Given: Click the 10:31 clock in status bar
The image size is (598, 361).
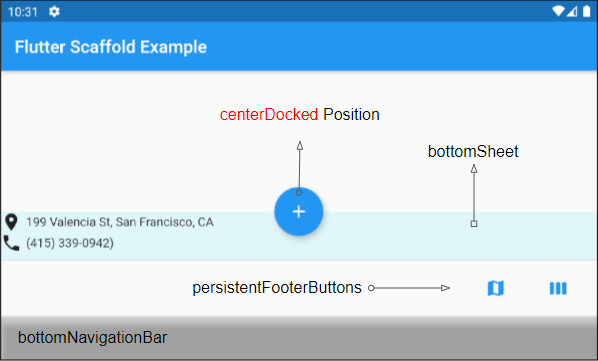Looking at the screenshot, I should click(x=23, y=12).
